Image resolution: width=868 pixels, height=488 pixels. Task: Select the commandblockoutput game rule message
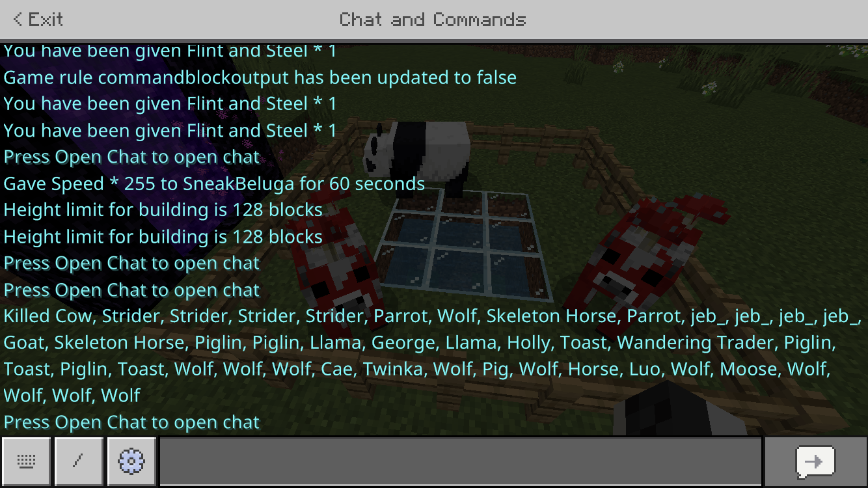(x=260, y=77)
